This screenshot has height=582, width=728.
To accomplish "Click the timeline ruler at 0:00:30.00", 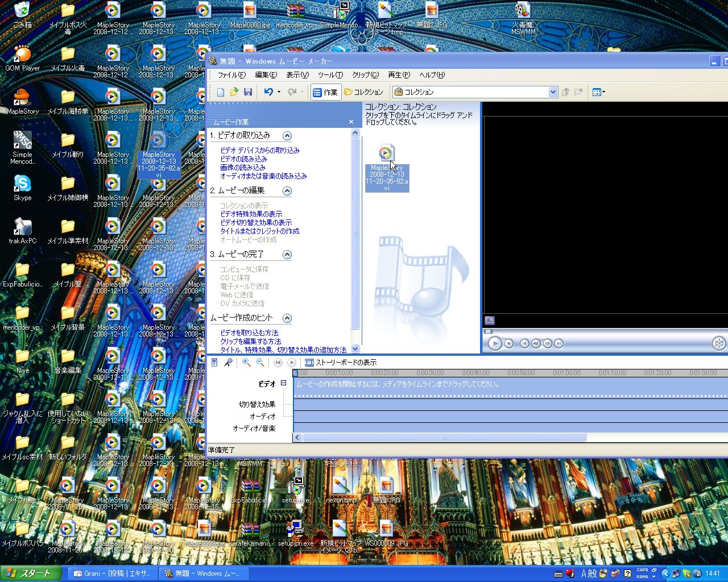I will click(x=430, y=373).
